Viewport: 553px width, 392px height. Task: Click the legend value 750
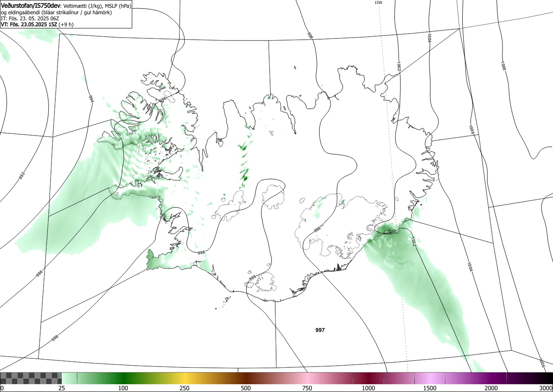click(x=307, y=388)
